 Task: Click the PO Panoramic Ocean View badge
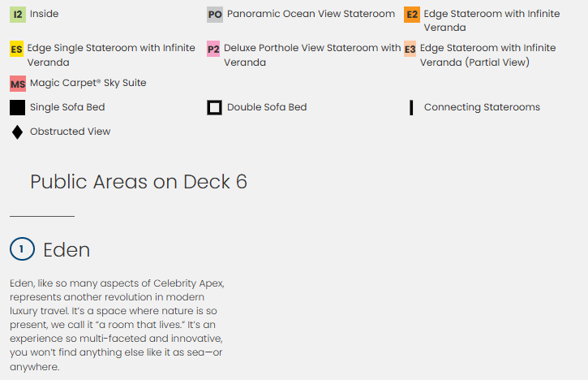[215, 15]
